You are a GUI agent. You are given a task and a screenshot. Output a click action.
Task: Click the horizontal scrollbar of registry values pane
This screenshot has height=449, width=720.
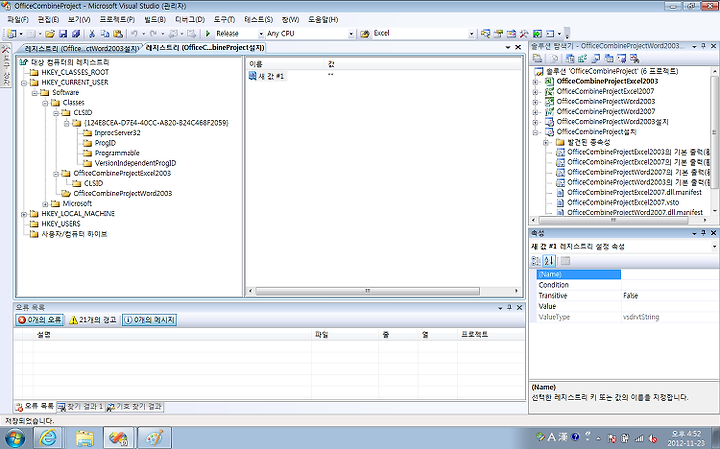pos(367,291)
